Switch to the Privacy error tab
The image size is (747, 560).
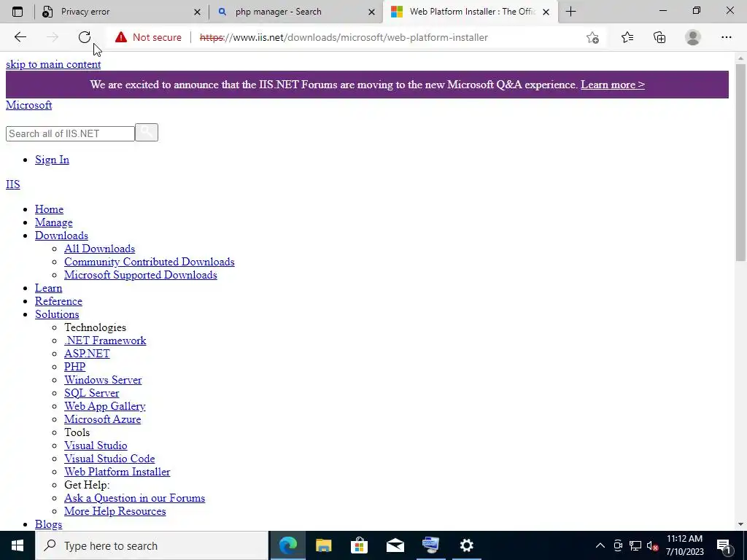122,12
